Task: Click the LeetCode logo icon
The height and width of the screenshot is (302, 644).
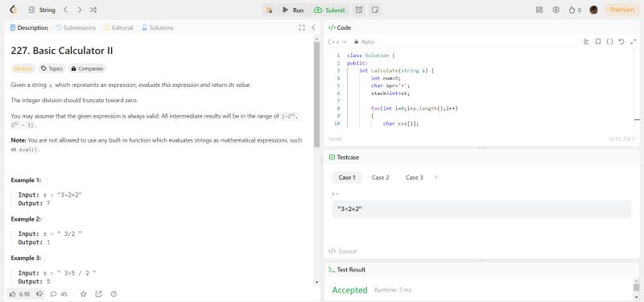Action: pyautogui.click(x=13, y=10)
